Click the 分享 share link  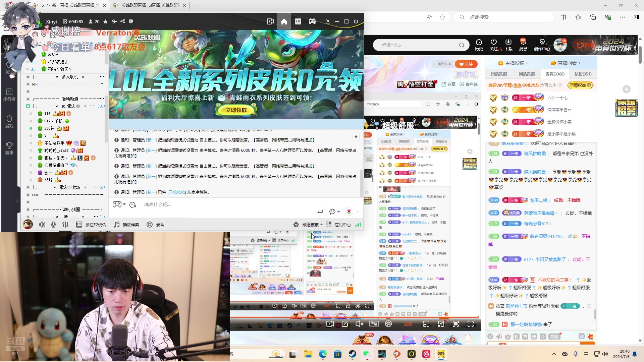click(448, 84)
